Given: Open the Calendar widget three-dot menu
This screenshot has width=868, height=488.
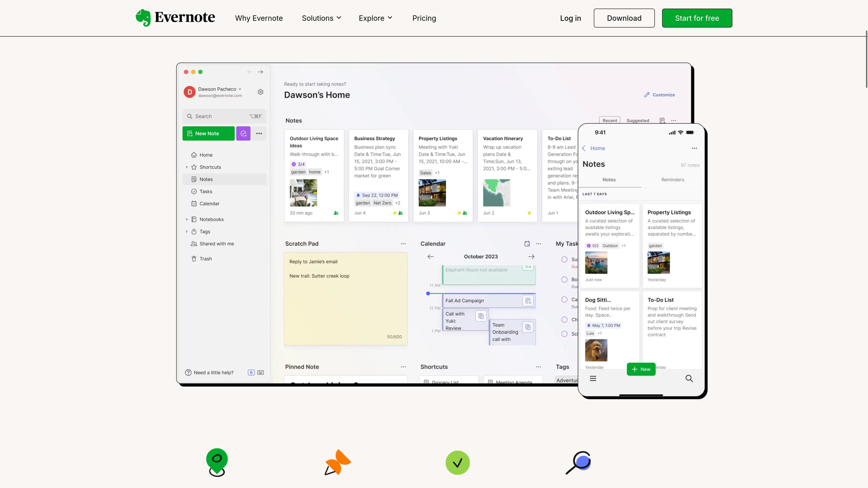Looking at the screenshot, I should [539, 244].
